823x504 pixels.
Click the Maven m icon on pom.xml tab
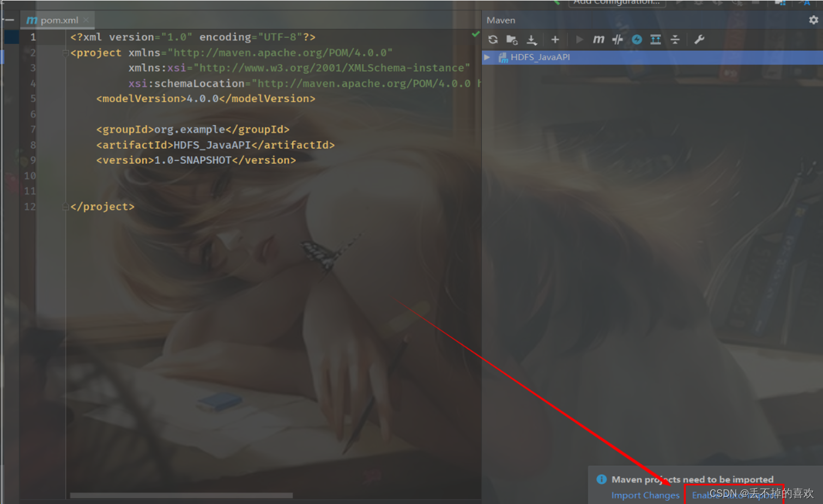[x=32, y=20]
